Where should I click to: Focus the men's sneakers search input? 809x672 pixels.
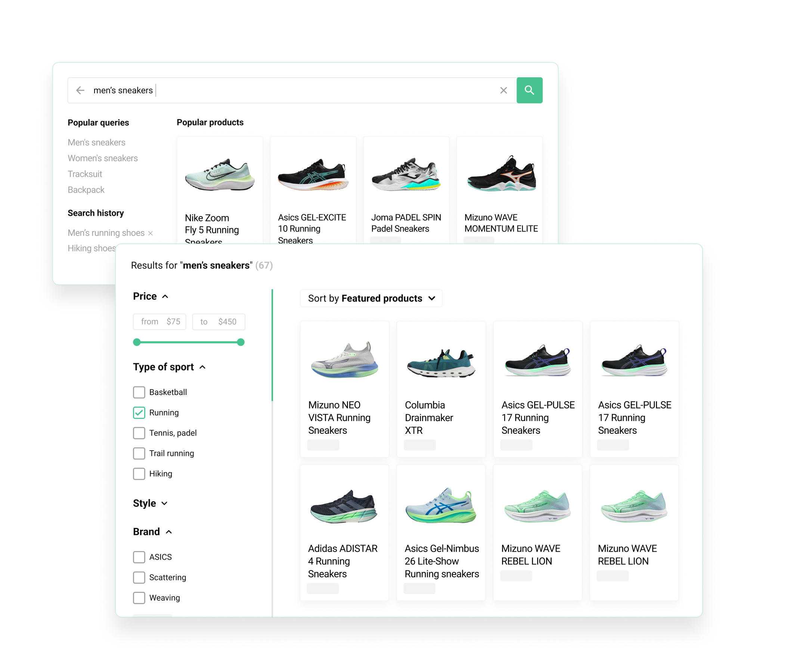coord(293,90)
